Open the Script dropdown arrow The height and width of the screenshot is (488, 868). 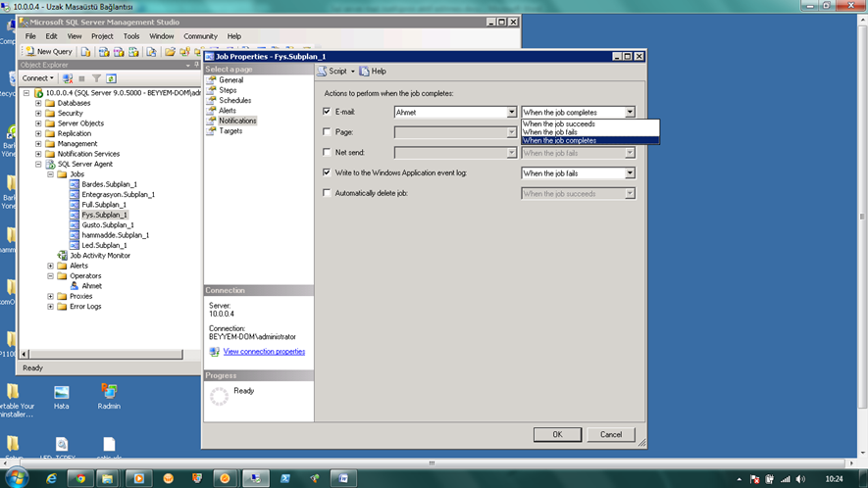coord(353,72)
